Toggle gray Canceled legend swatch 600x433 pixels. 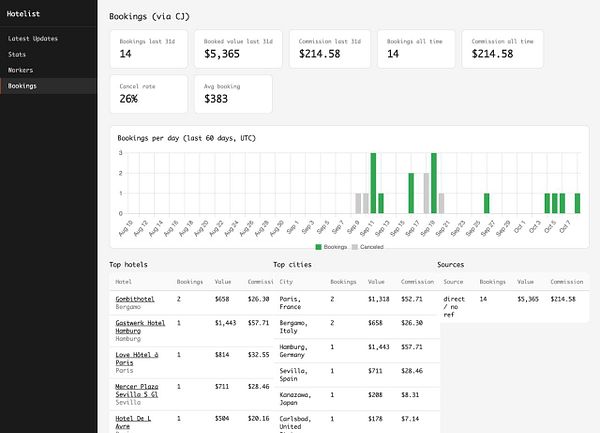(x=355, y=247)
